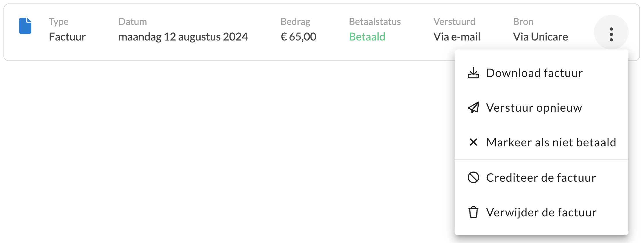Click the "Factuur" type value
Screen dimensions: 644x243
[67, 37]
